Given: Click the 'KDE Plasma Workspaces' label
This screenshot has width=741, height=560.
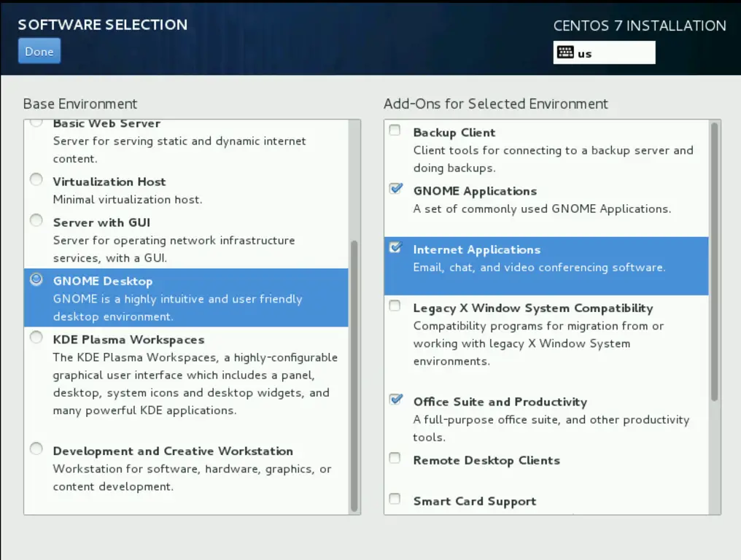Looking at the screenshot, I should 128,340.
